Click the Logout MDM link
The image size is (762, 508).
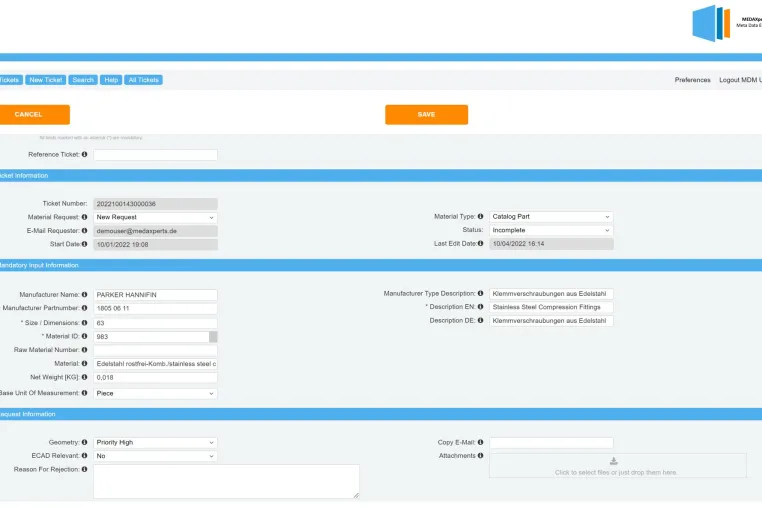(x=740, y=80)
